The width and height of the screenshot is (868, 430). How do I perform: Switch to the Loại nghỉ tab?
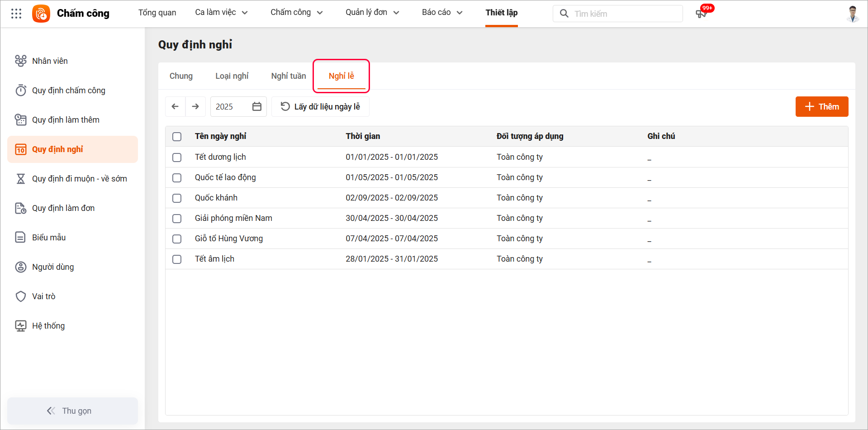(232, 76)
